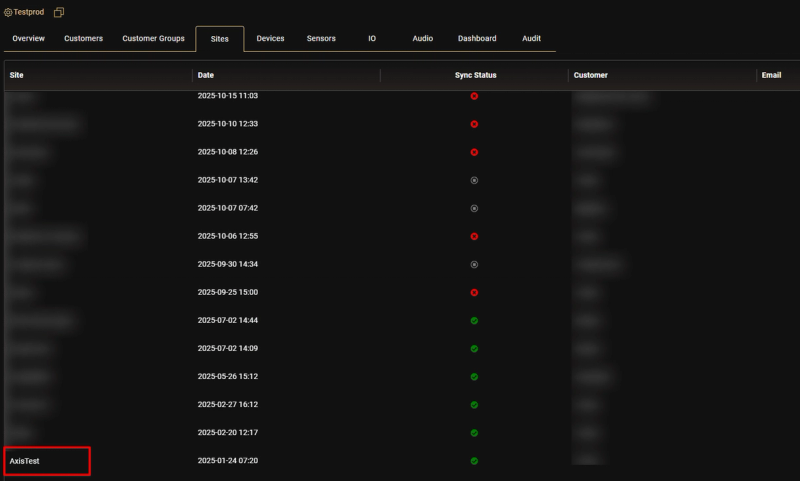Open the Customer Groups tab
800x481 pixels.
tap(153, 38)
